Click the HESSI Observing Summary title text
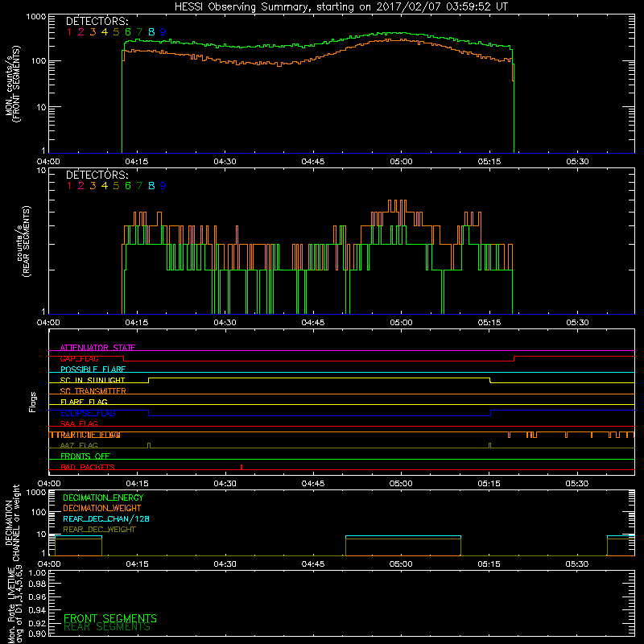This screenshot has width=644, height=644. pyautogui.click(x=341, y=7)
